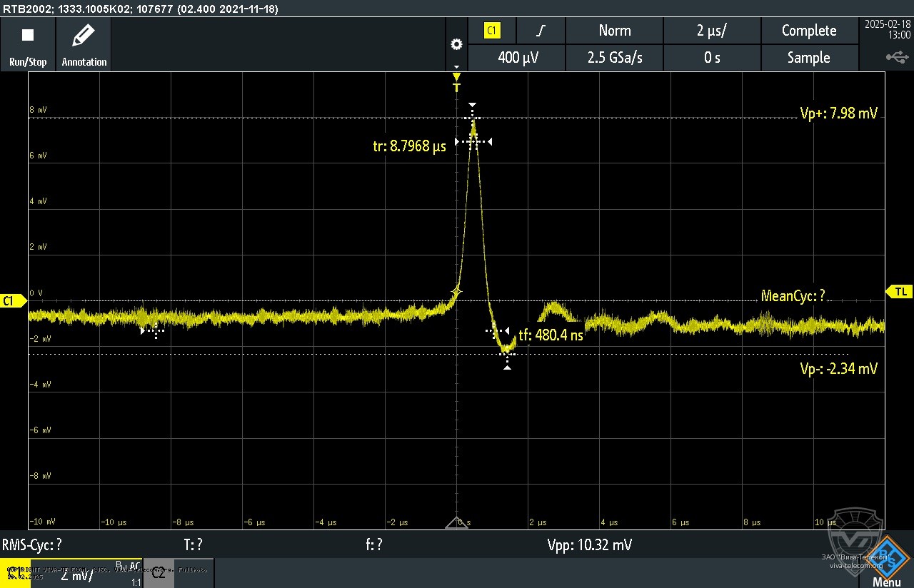Click the rising edge trigger slope icon
Screen dimensions: 914x588
coord(540,31)
